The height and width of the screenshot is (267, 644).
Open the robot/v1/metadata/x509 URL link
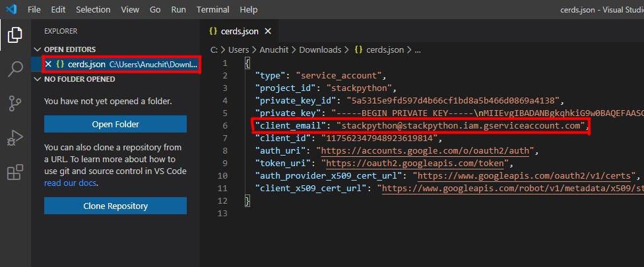point(513,189)
